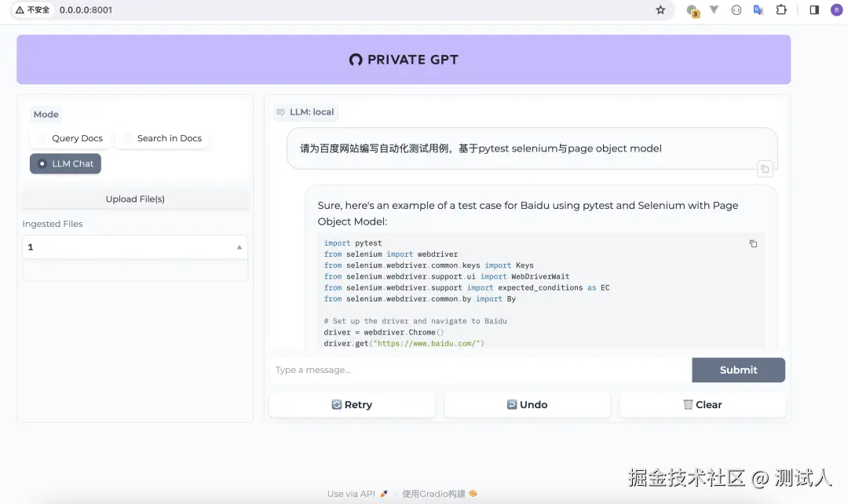The image size is (848, 504).
Task: Click the bookmark star icon in address bar
Action: tap(660, 9)
